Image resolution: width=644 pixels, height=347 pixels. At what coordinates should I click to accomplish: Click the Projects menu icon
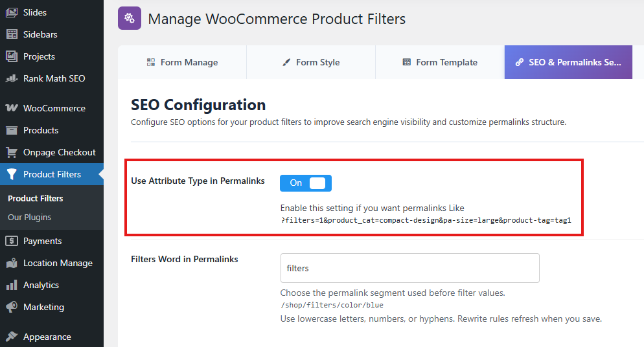(12, 56)
